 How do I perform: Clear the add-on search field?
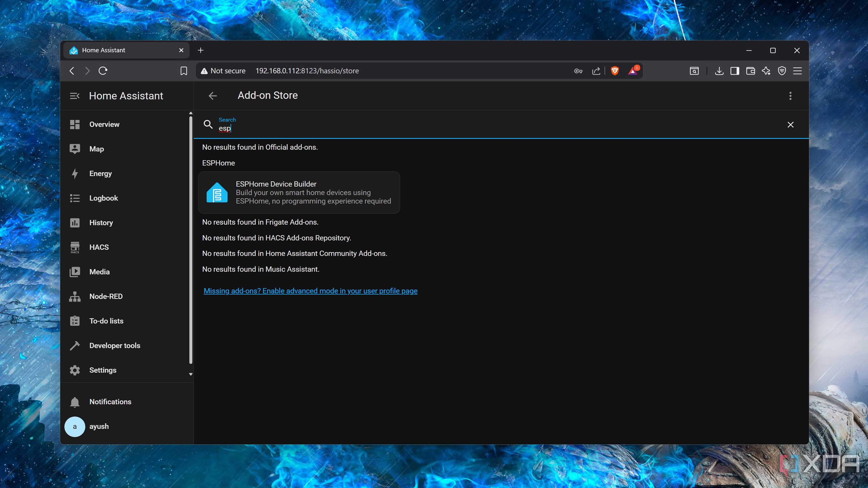[790, 125]
